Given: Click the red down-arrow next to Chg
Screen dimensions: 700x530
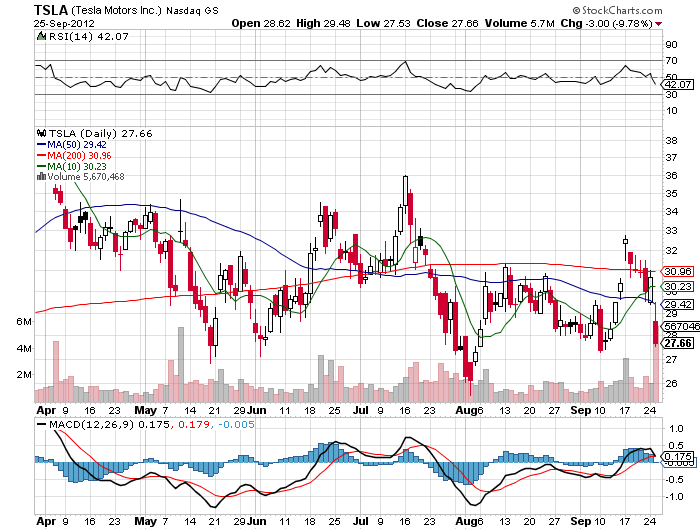Looking at the screenshot, I should (658, 24).
